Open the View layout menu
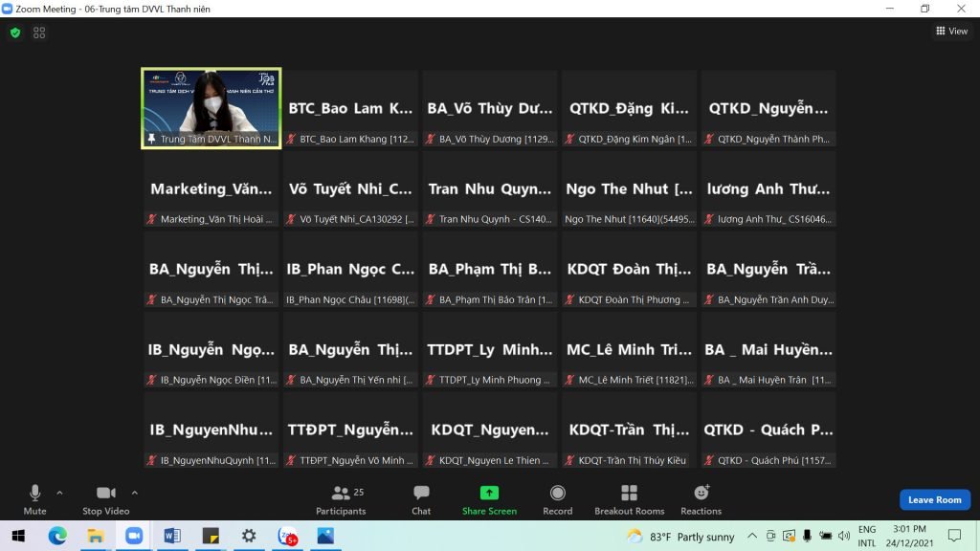This screenshot has width=980, height=551. tap(951, 32)
